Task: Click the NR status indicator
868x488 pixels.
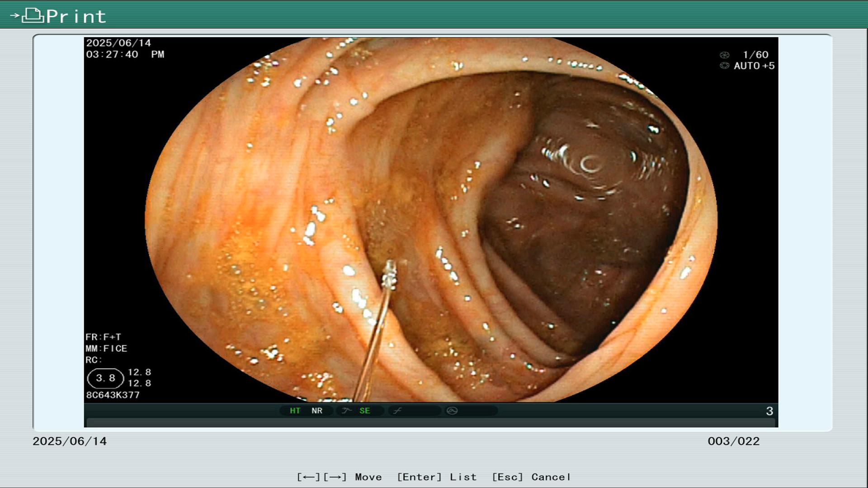Action: click(317, 411)
